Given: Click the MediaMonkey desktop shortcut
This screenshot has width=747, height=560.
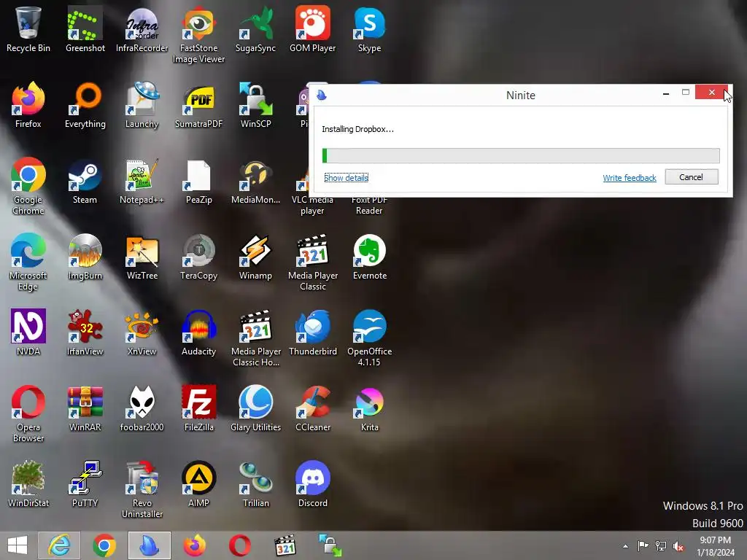Looking at the screenshot, I should 256,182.
